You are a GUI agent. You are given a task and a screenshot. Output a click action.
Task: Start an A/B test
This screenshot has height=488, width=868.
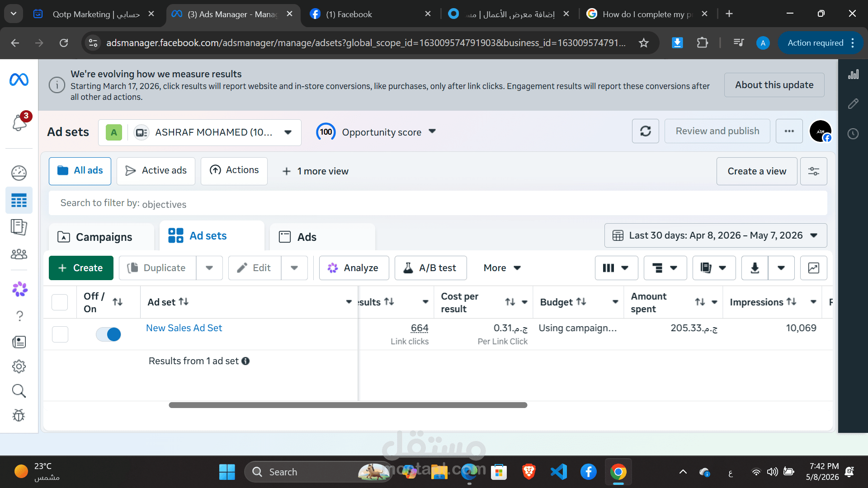click(430, 268)
